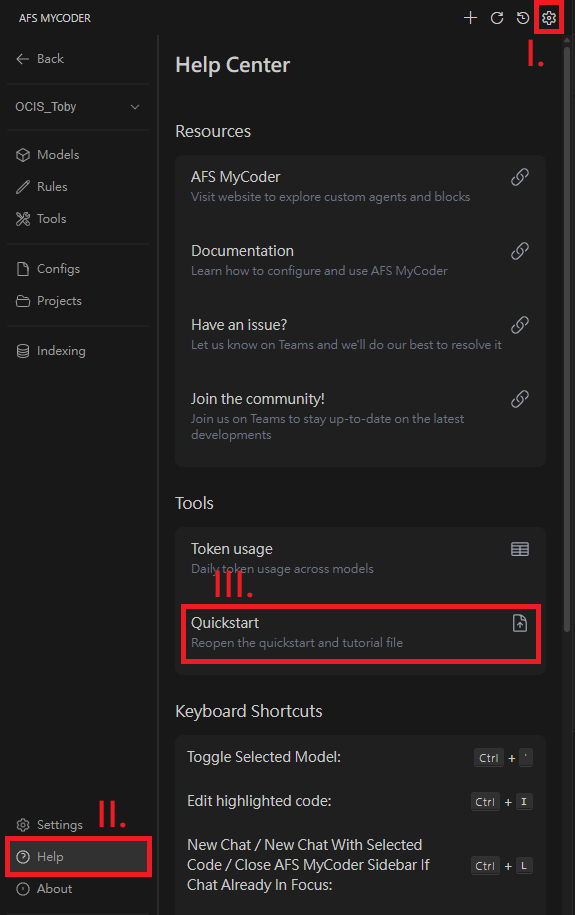
Task: Click the Indexing database icon
Action: coord(23,351)
